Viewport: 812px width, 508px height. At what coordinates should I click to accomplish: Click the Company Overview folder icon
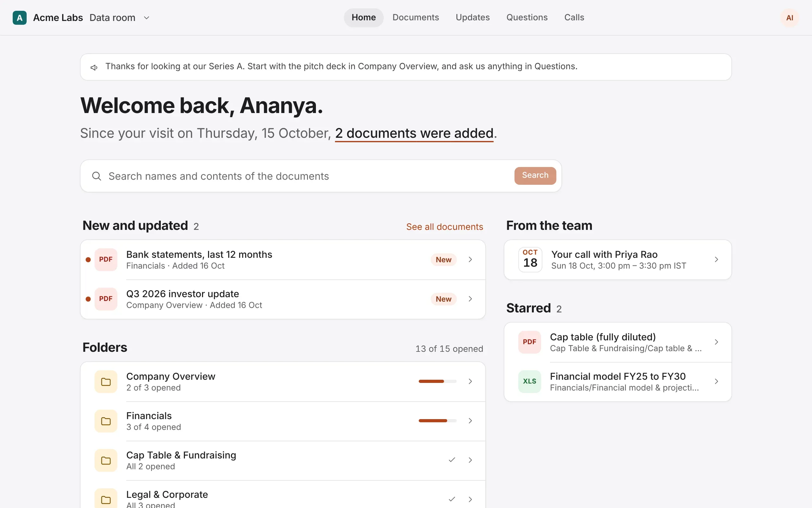point(106,381)
